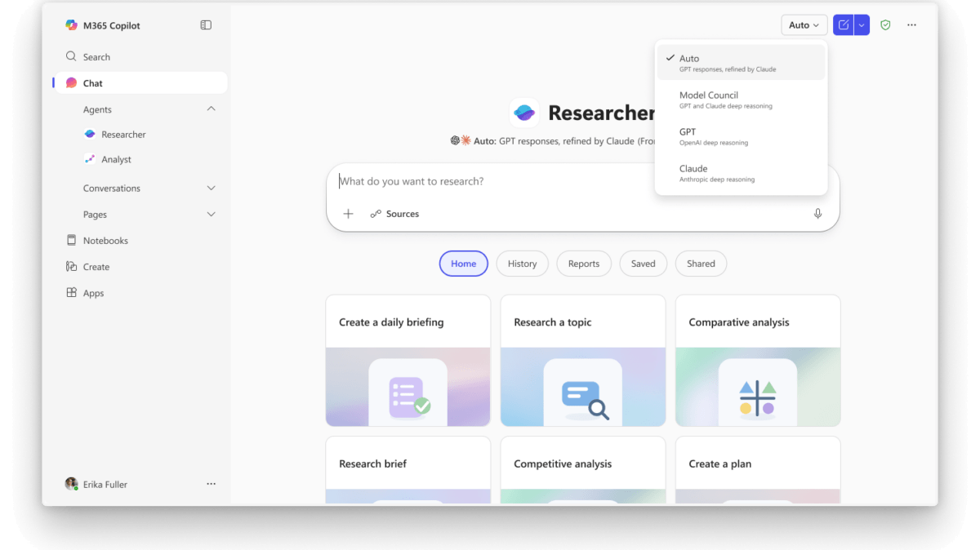Select the Model Council option
This screenshot has height=550, width=980.
point(741,100)
